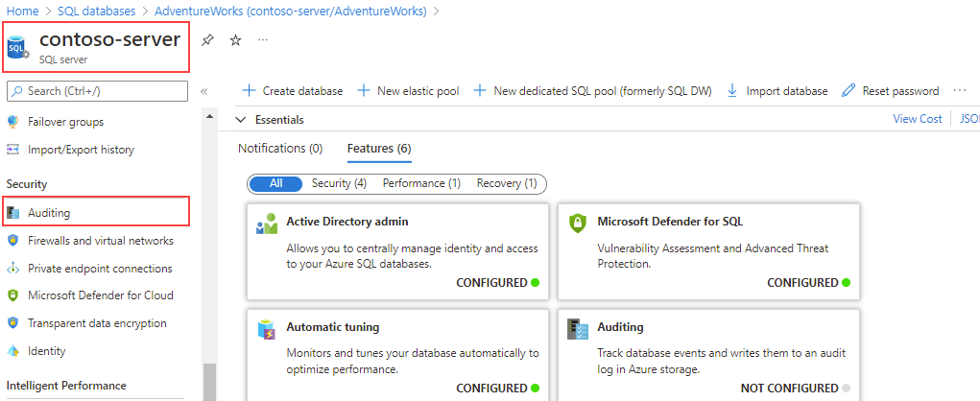Open Firewalls and virtual networks
This screenshot has height=401, width=980.
[x=101, y=241]
